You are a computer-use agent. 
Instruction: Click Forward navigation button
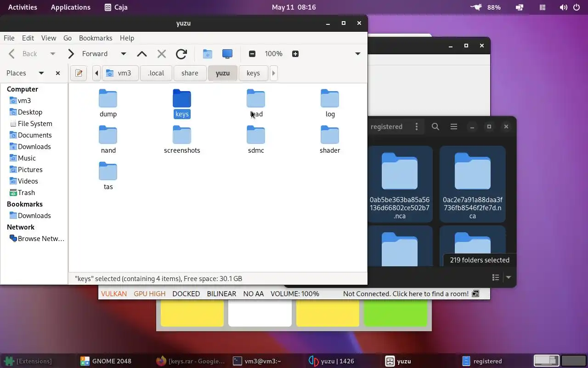click(x=88, y=54)
